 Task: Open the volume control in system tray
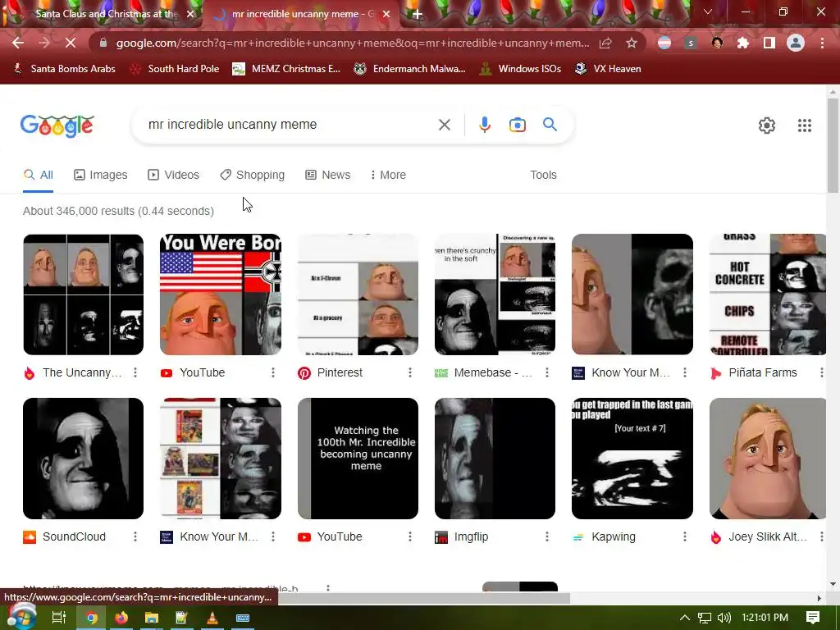724,618
